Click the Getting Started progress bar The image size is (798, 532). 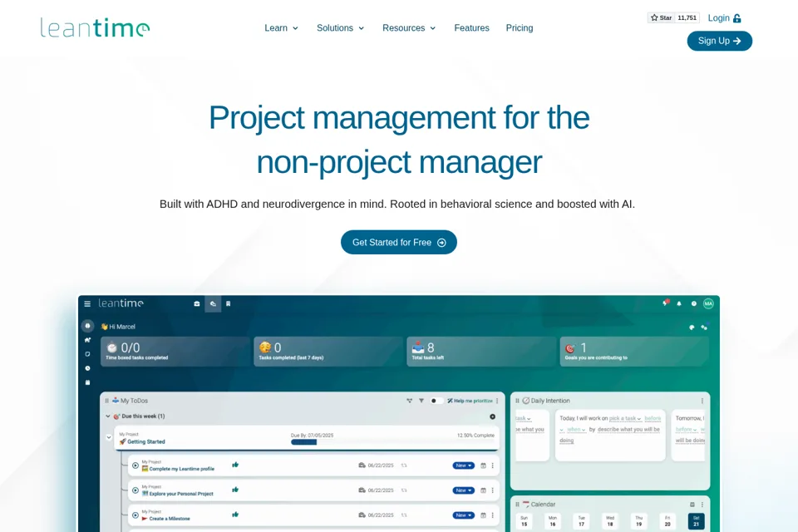[x=304, y=442]
